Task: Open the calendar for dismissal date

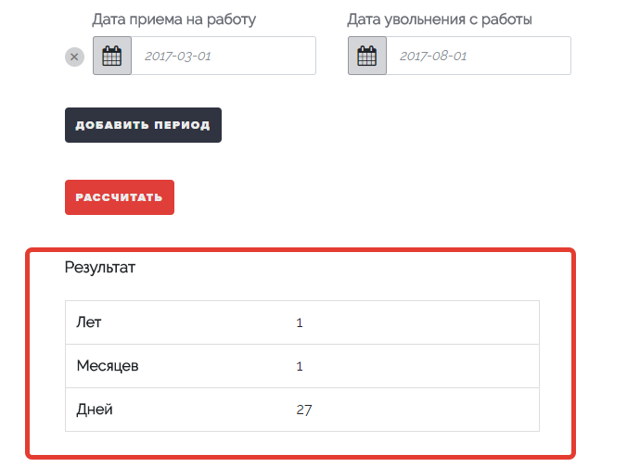Action: tap(367, 56)
